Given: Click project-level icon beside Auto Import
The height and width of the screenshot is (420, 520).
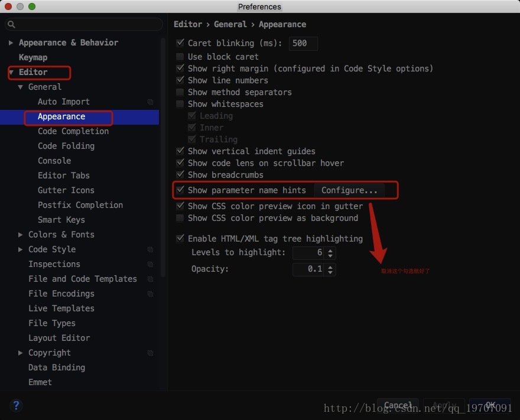Looking at the screenshot, I should point(150,102).
